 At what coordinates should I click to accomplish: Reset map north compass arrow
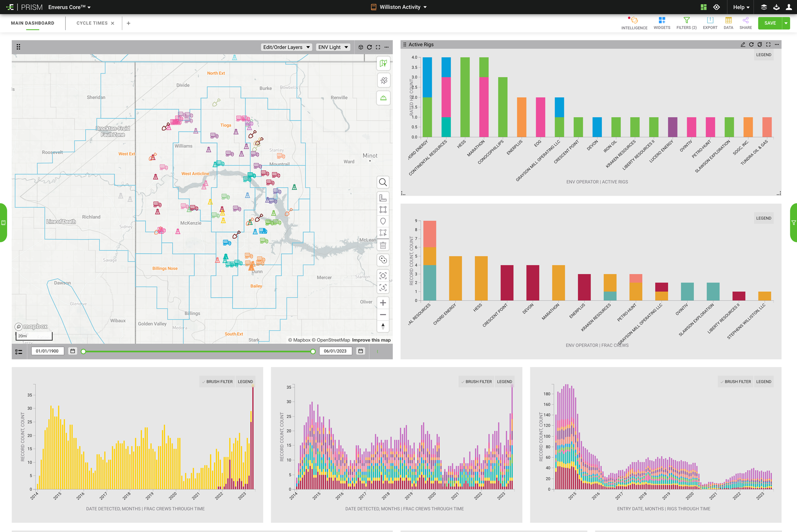(383, 326)
